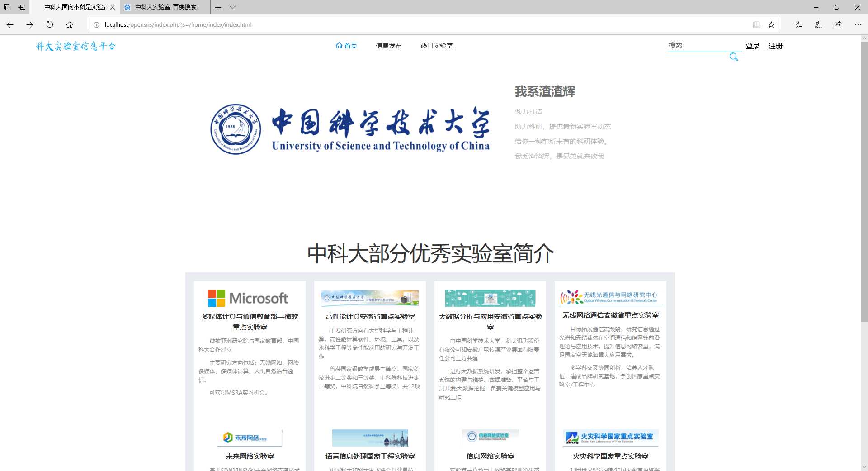Click the 大数据分析 lab banner image
The width and height of the screenshot is (868, 471).
coord(490,298)
